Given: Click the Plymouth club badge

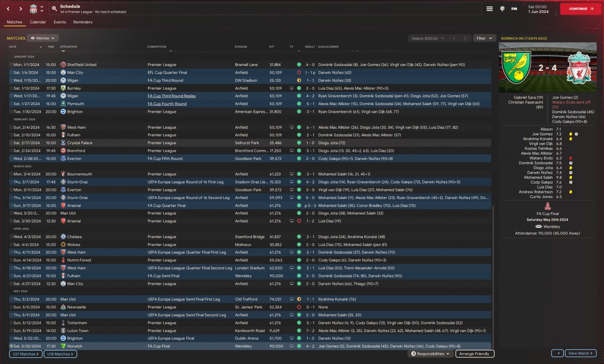Looking at the screenshot, I should pyautogui.click(x=63, y=104).
